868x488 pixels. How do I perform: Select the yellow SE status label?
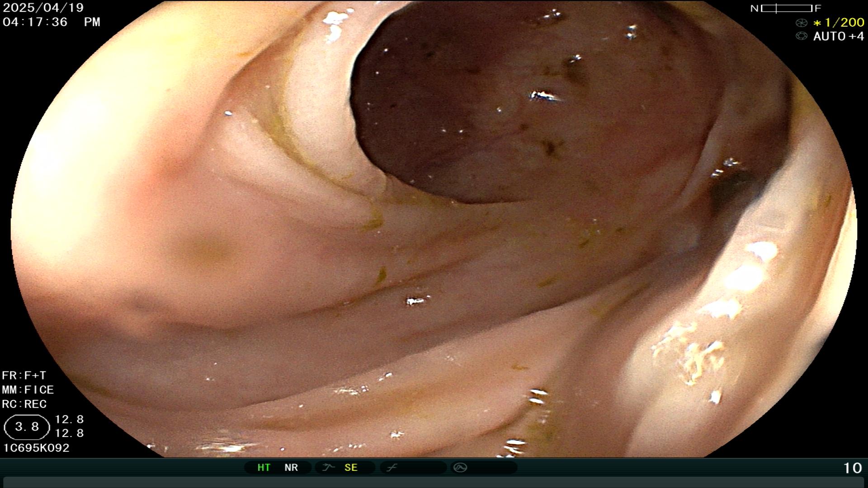(351, 468)
